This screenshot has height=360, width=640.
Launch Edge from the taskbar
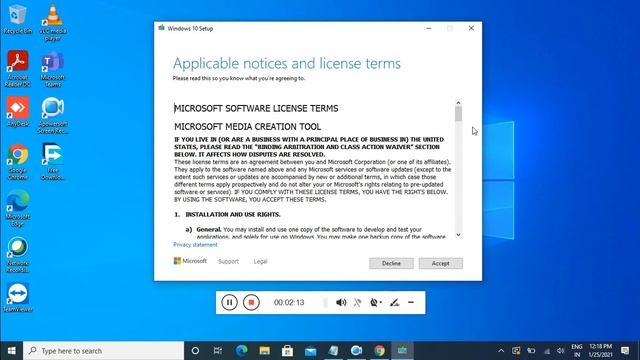click(241, 351)
